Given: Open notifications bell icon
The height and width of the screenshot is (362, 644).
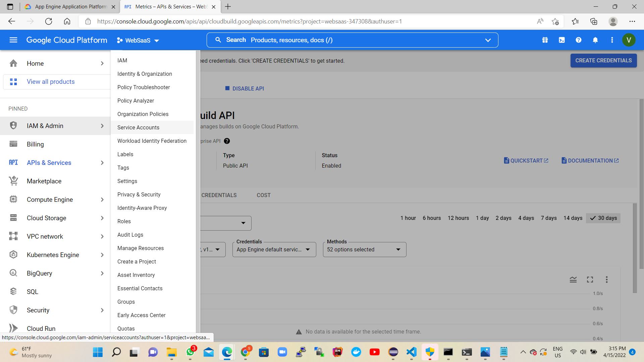Looking at the screenshot, I should [595, 40].
